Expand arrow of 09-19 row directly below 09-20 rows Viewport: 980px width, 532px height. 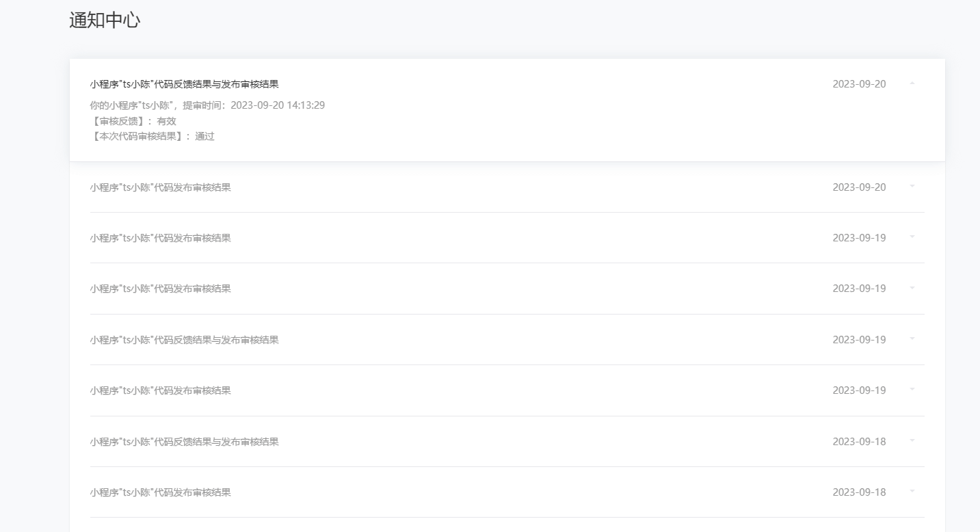coord(912,237)
